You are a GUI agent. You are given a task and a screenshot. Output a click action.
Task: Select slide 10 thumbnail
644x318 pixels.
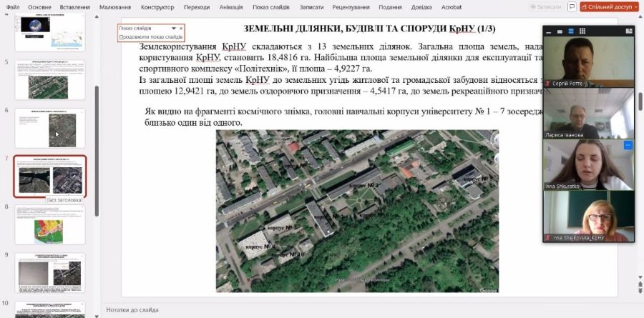click(x=50, y=309)
